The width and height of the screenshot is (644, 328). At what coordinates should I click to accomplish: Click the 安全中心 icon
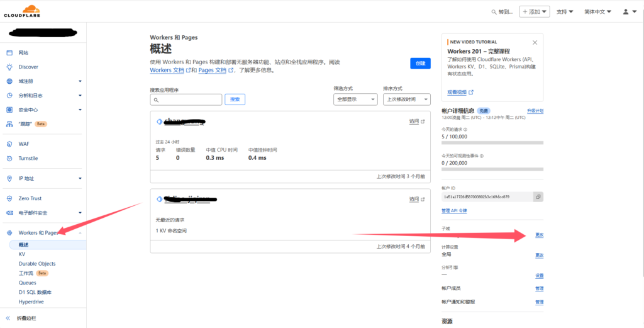[x=9, y=110]
